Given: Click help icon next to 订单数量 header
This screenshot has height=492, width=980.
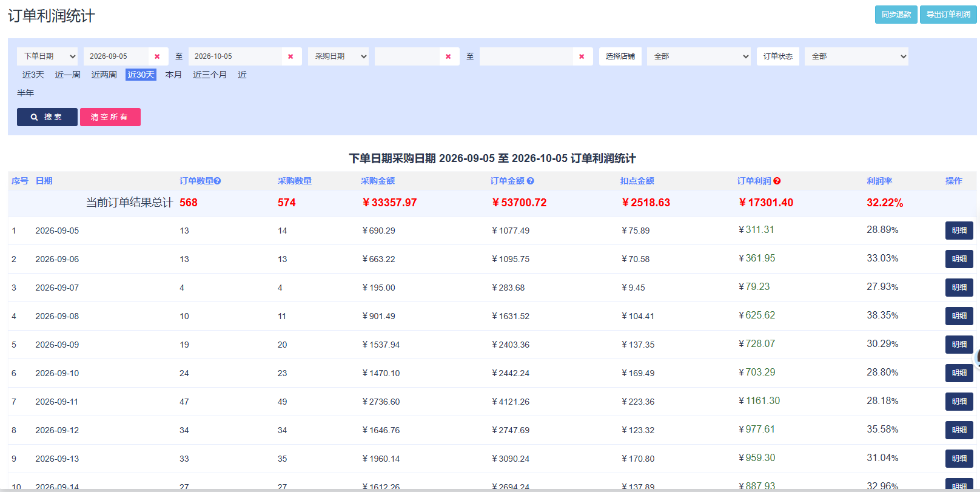Looking at the screenshot, I should click(x=218, y=181).
